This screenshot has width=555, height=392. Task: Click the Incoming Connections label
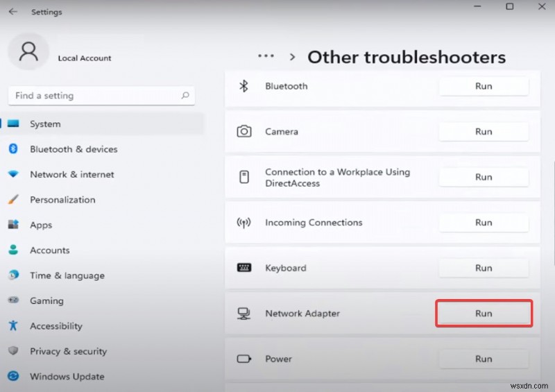click(314, 223)
